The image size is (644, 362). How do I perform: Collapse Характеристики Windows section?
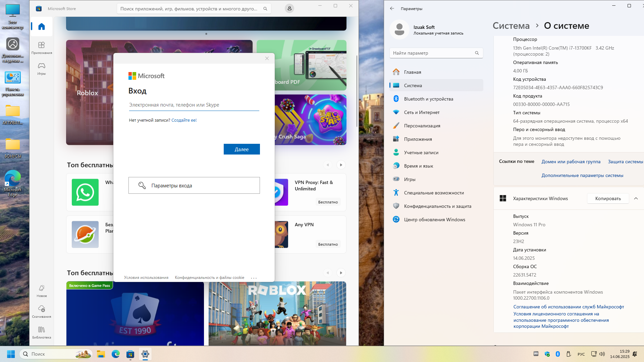point(636,198)
